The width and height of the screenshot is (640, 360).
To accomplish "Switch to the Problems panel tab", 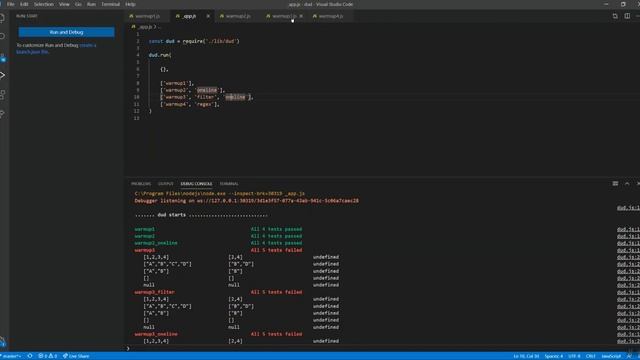I will coord(141,184).
